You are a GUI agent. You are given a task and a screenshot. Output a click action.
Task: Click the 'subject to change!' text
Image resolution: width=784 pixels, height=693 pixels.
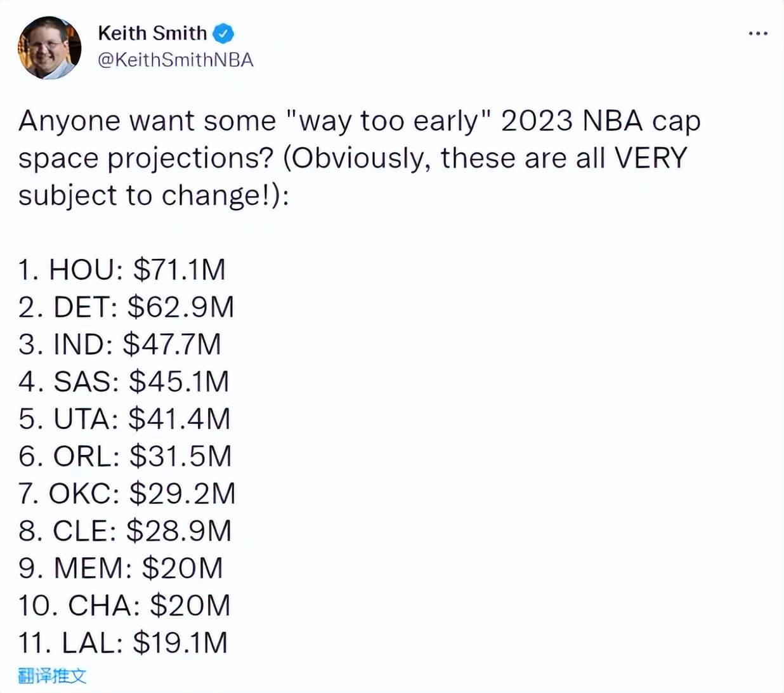click(x=143, y=195)
